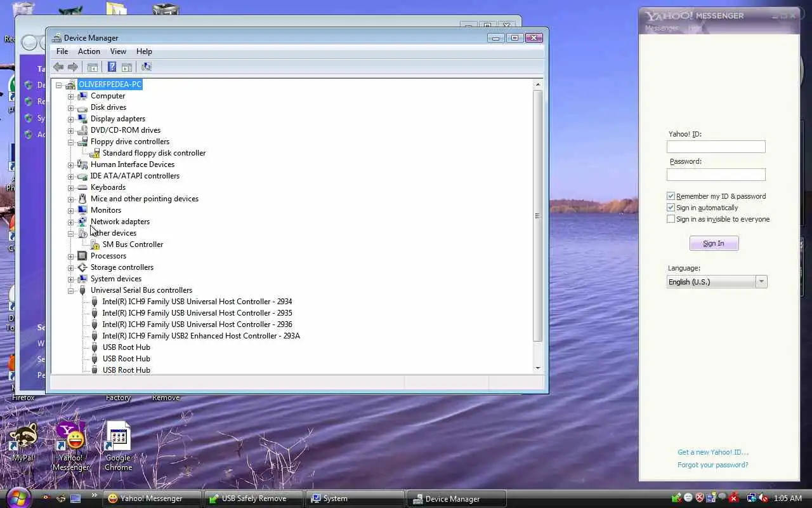The image size is (812, 508).
Task: Toggle the console tree pane toolbar icon
Action: pos(93,67)
